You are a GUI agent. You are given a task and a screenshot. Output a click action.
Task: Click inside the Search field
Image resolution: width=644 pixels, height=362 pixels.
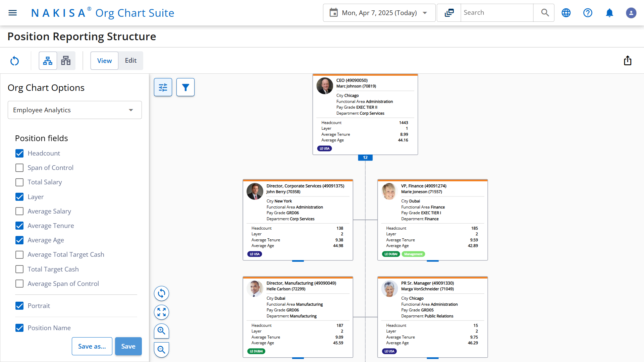click(496, 12)
